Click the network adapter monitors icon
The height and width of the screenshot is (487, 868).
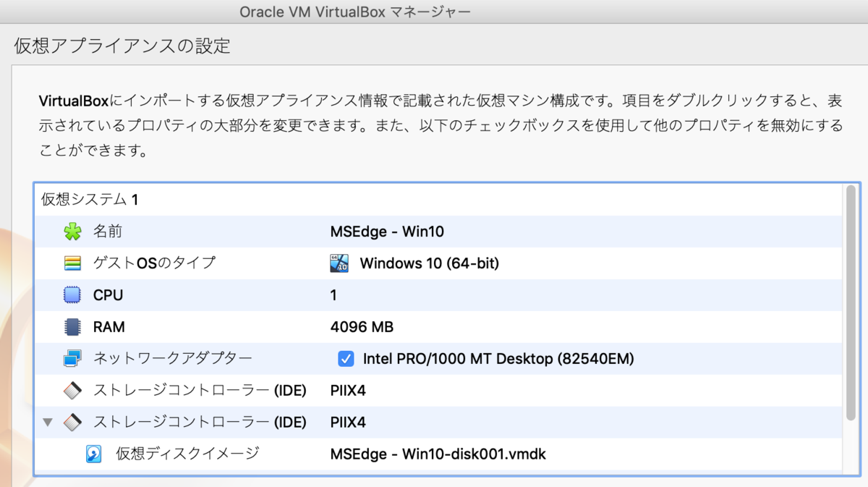[72, 359]
